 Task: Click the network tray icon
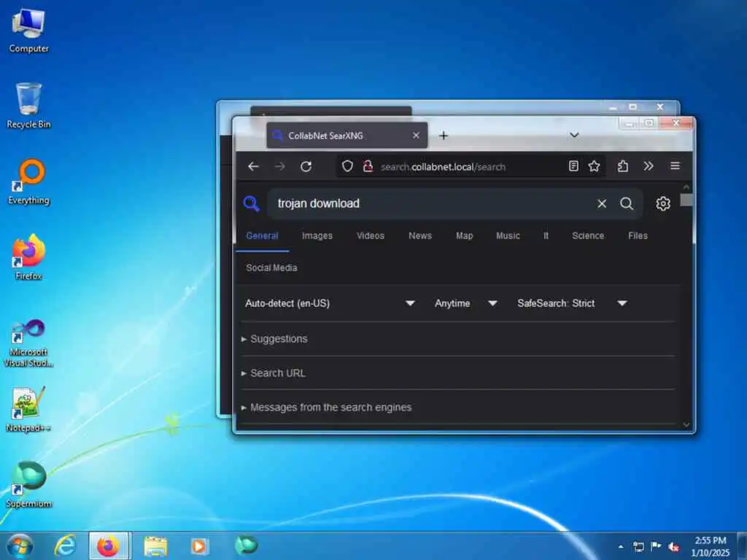(x=638, y=547)
